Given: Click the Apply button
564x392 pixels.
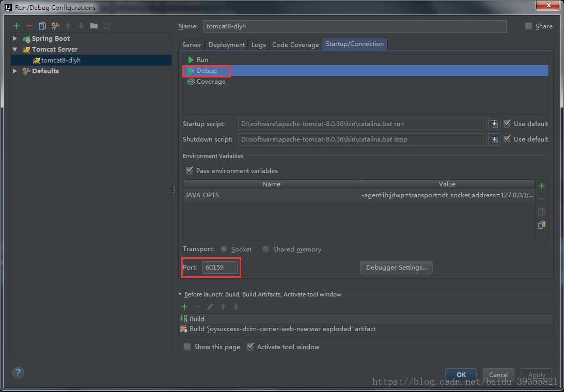Looking at the screenshot, I should click(536, 375).
